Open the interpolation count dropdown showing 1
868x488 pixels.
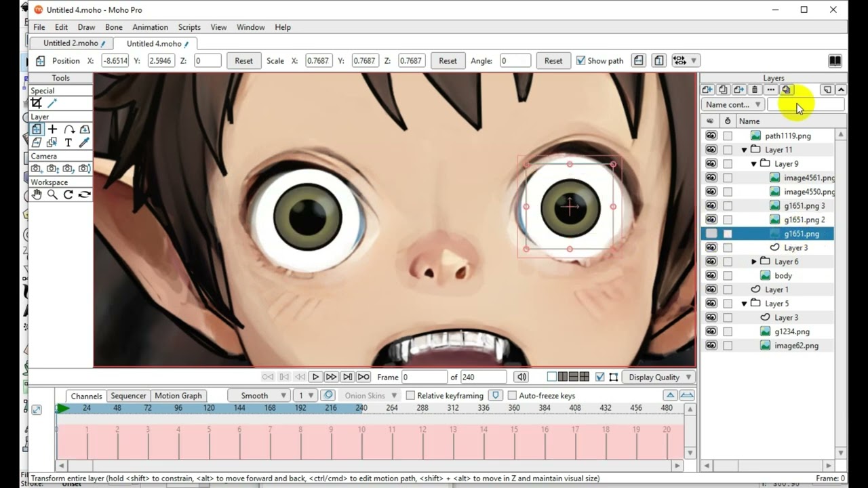pyautogui.click(x=306, y=396)
